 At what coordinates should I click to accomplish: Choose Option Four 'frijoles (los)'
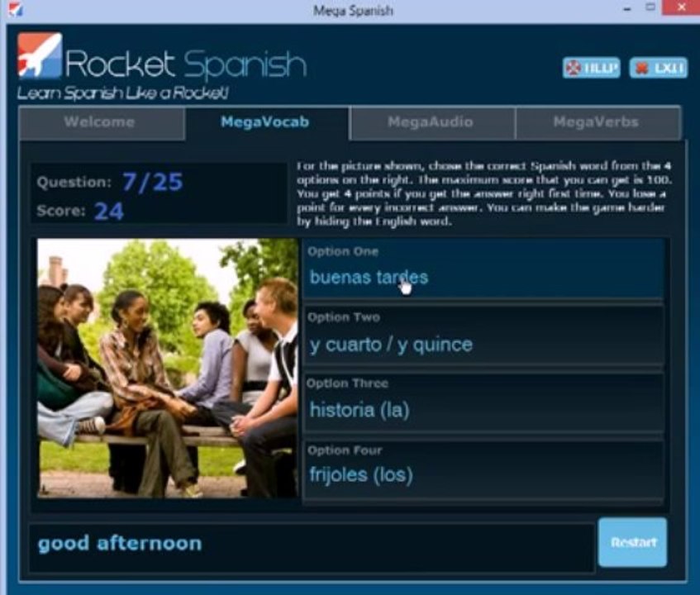point(483,469)
